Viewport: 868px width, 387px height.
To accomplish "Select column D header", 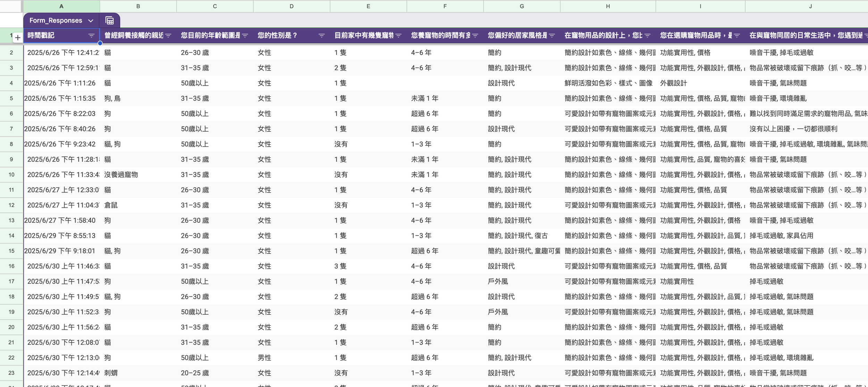I will pyautogui.click(x=291, y=6).
